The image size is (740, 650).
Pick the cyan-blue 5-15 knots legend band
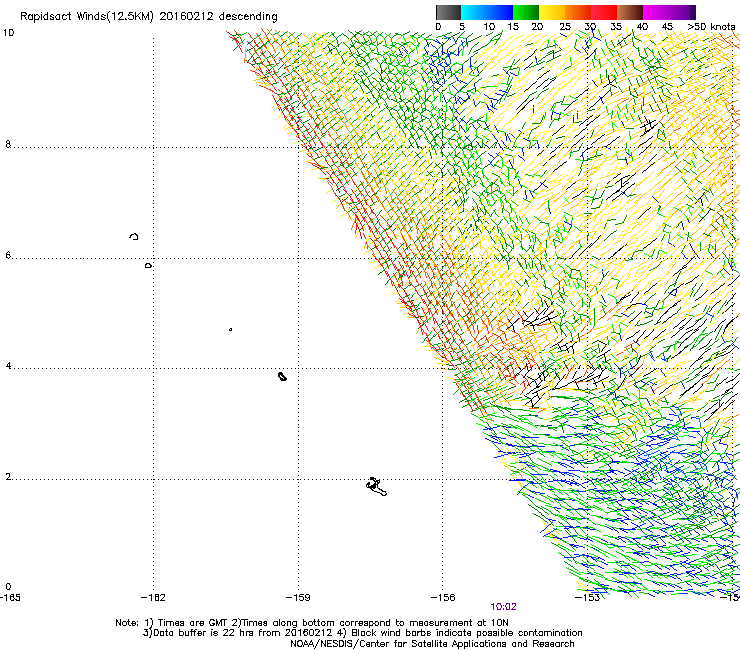(x=487, y=12)
